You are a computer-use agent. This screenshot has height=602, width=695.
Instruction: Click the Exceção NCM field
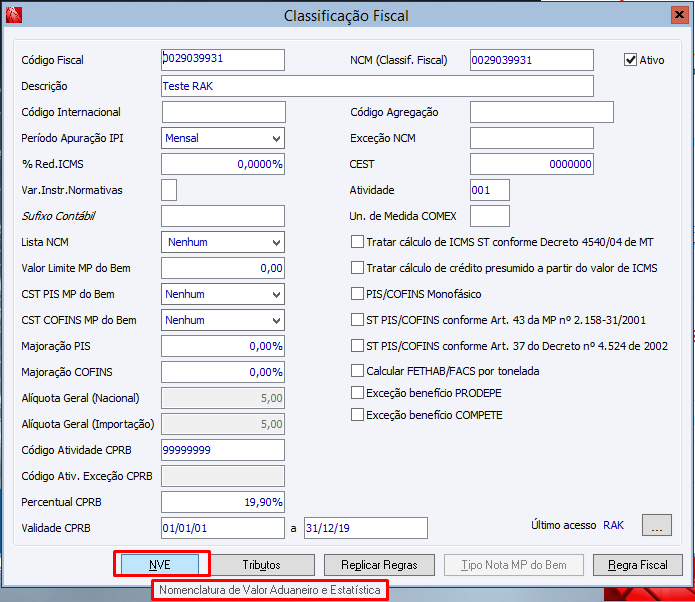532,138
